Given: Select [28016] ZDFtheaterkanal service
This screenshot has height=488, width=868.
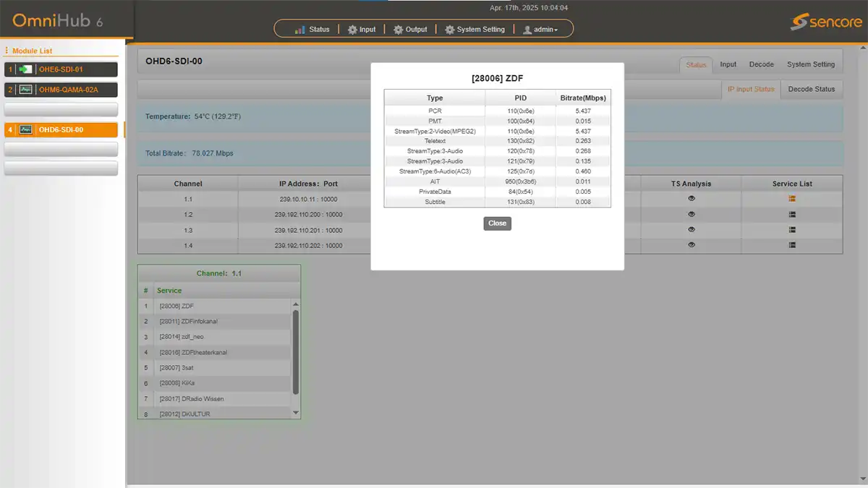Looking at the screenshot, I should (x=215, y=352).
